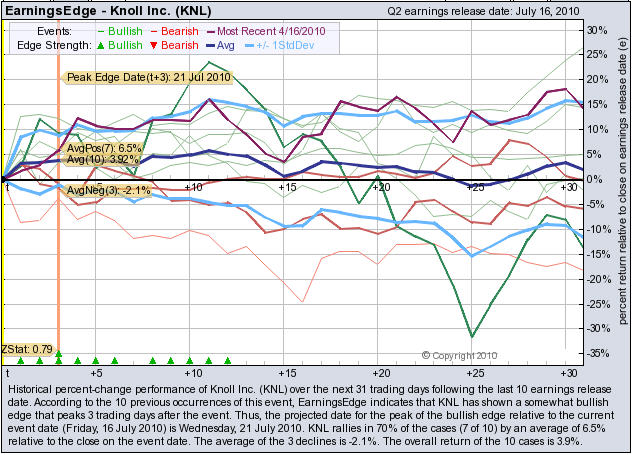
Task: Click the Avg legend entry
Action: [226, 45]
